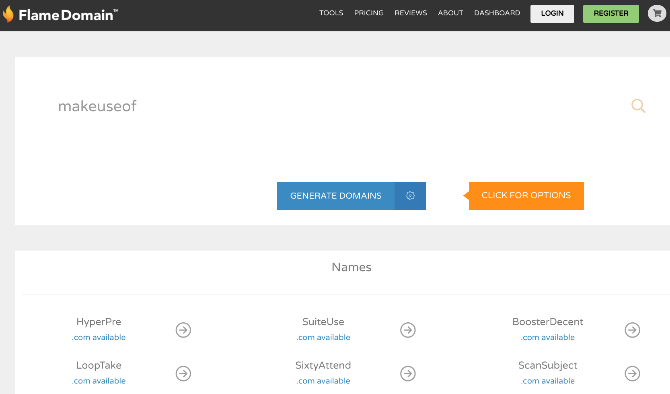The height and width of the screenshot is (394, 670).
Task: Open generator settings gear icon
Action: coord(410,196)
